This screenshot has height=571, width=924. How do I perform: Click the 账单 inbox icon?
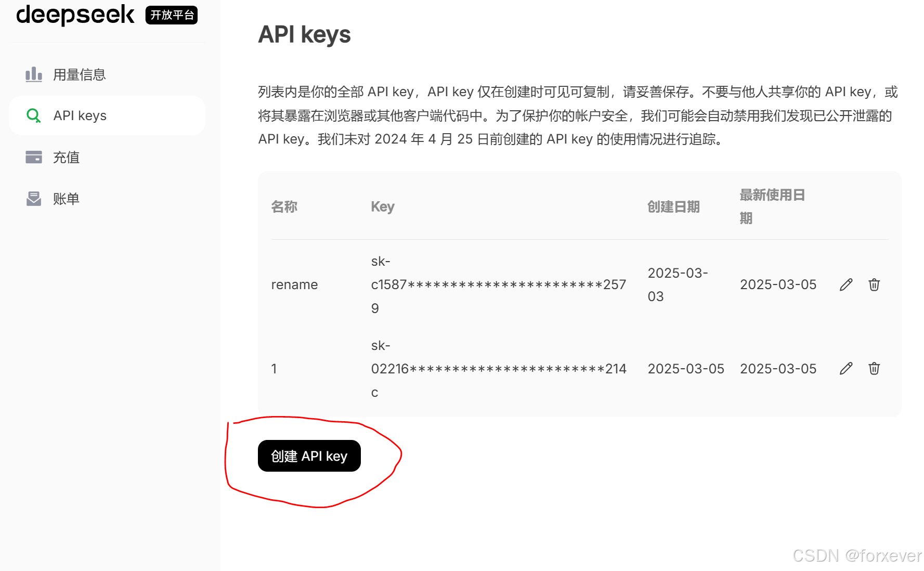(x=34, y=199)
